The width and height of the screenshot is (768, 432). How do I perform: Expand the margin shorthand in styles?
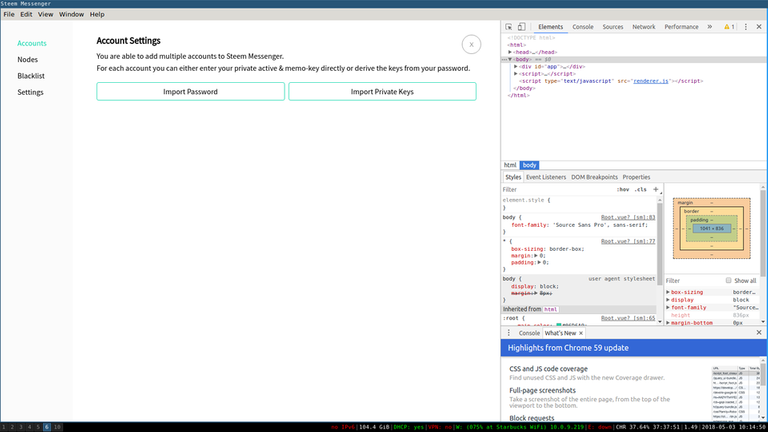[x=536, y=256]
